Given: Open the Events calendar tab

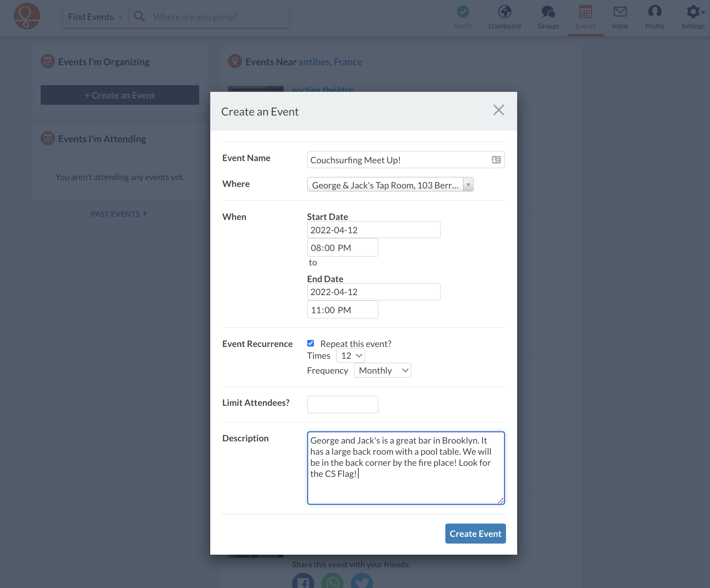Looking at the screenshot, I should [585, 17].
